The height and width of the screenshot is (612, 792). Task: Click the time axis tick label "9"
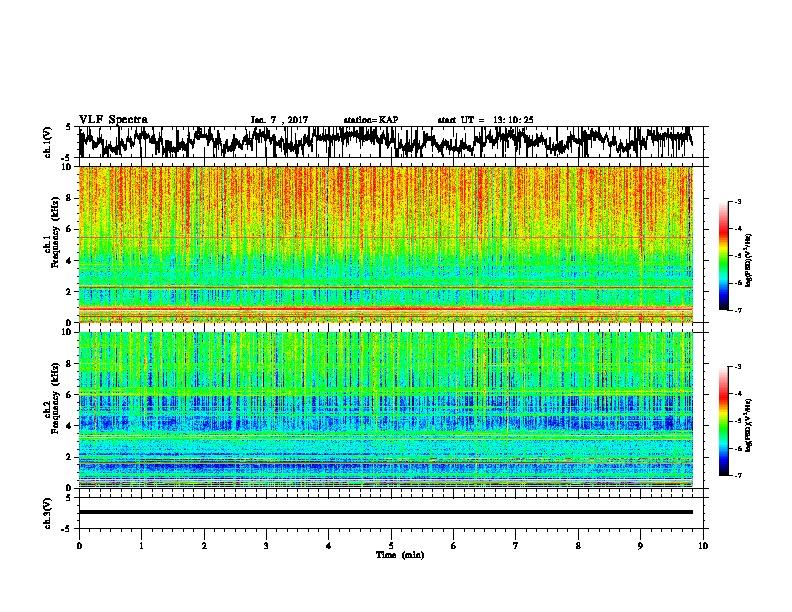click(640, 546)
